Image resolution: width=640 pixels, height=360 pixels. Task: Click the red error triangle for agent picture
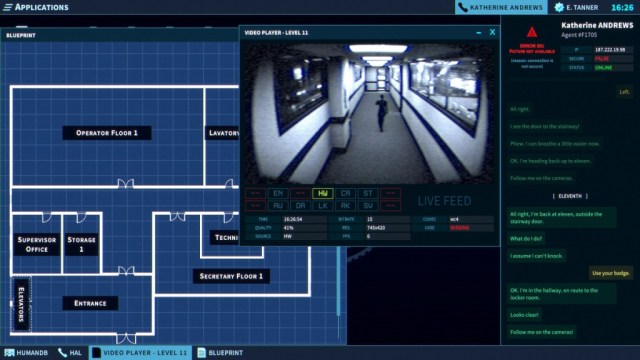click(531, 32)
